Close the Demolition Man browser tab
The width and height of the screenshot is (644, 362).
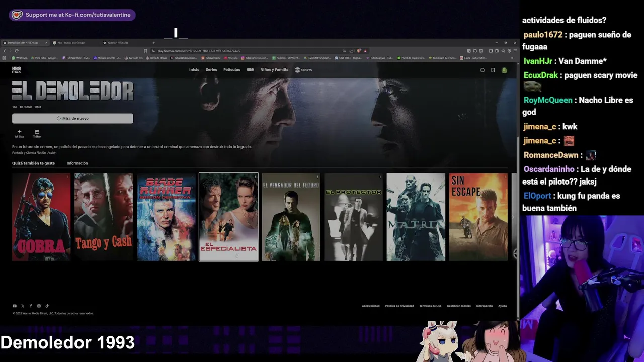click(47, 43)
